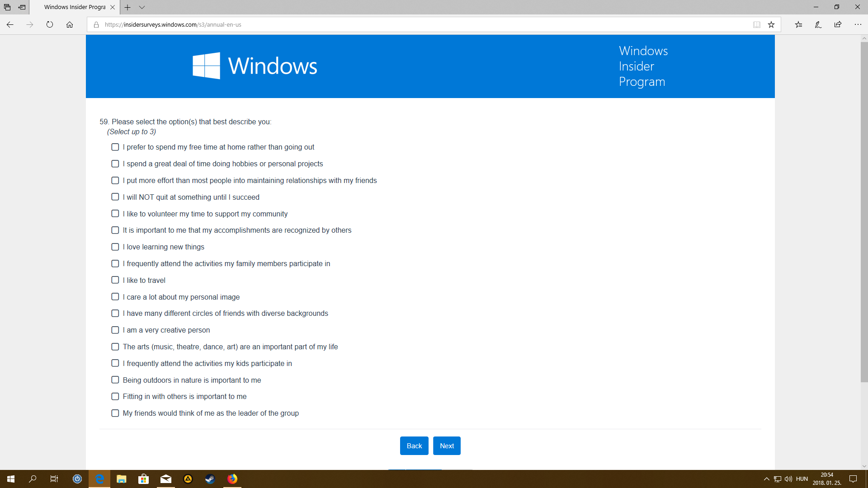Check 'Fitting in with others is important'
The width and height of the screenshot is (868, 488).
(115, 397)
